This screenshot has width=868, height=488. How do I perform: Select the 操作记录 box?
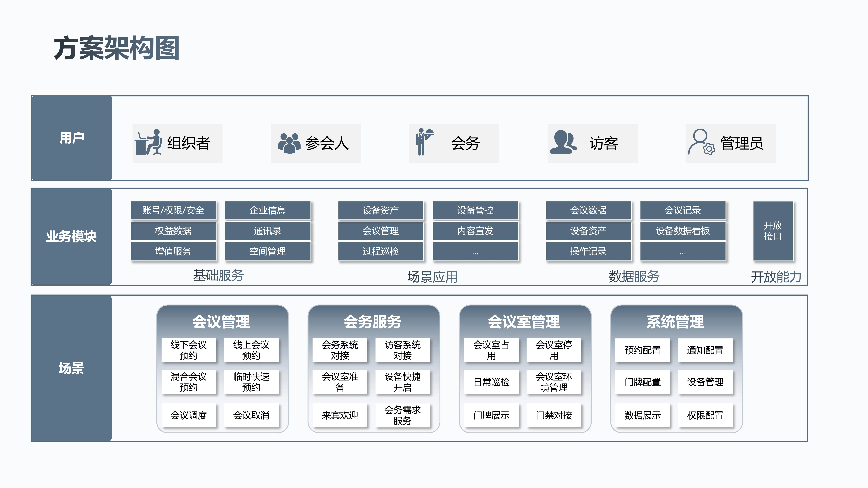pyautogui.click(x=588, y=251)
